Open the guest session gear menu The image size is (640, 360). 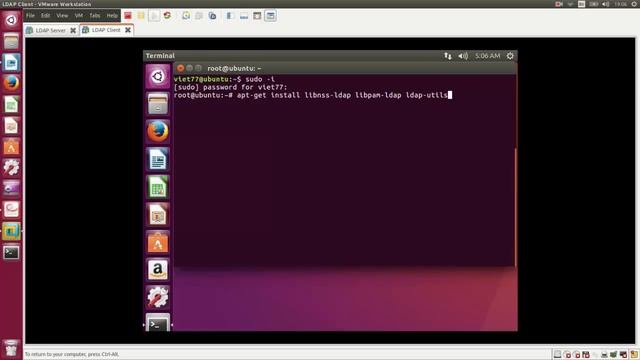pyautogui.click(x=510, y=56)
